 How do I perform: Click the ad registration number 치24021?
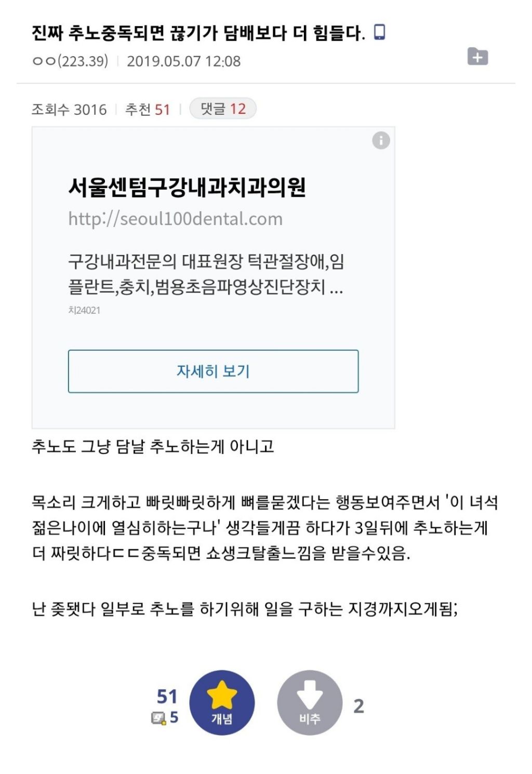(84, 310)
